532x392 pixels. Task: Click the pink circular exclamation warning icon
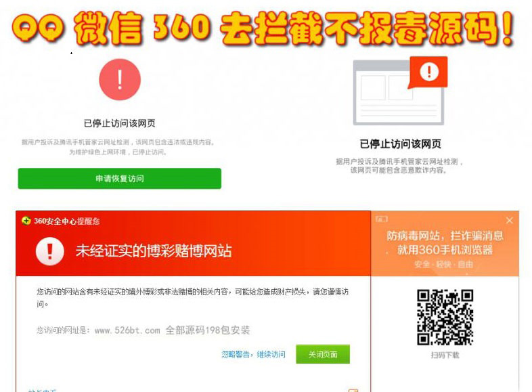120,80
